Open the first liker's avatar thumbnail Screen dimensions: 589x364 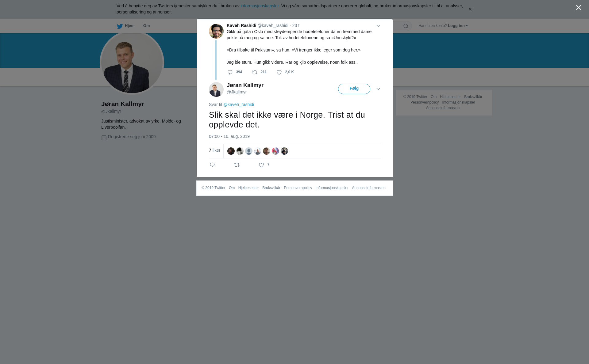231,151
